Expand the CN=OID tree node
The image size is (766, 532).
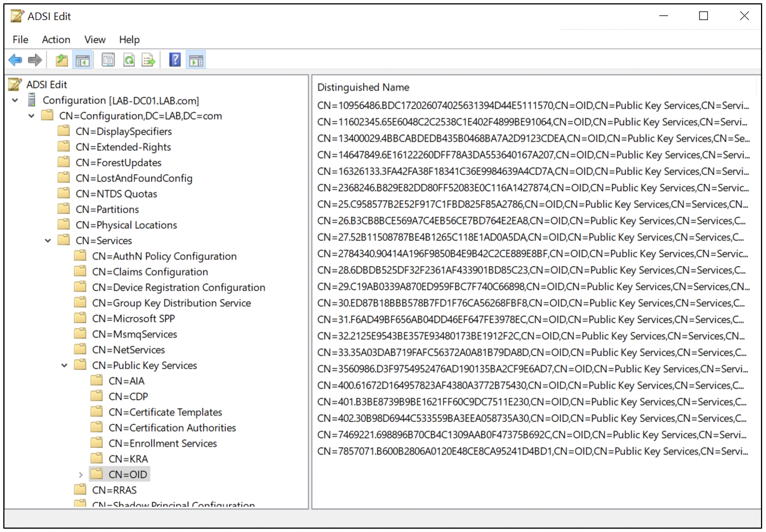click(x=81, y=474)
